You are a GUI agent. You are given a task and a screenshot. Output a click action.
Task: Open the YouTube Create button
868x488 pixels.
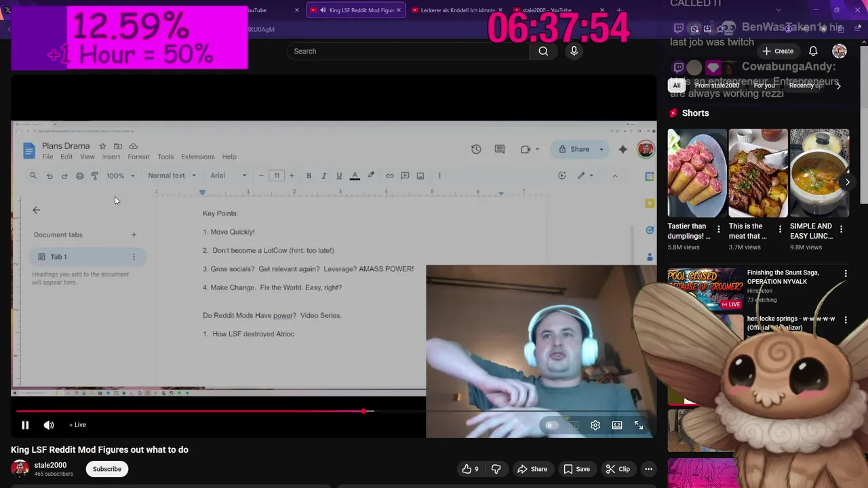777,51
